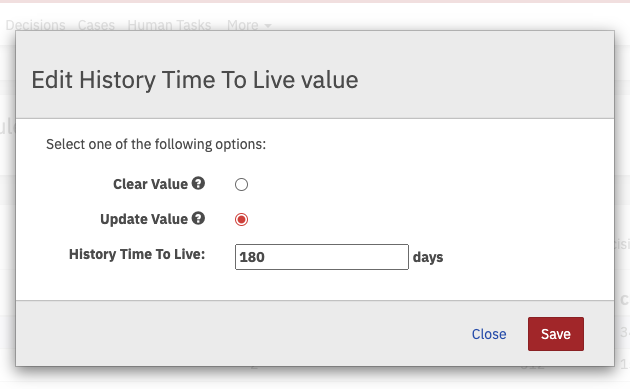Screen dimensions: 630x389
Task: Click the Close link in the dialog footer
Action: click(489, 334)
